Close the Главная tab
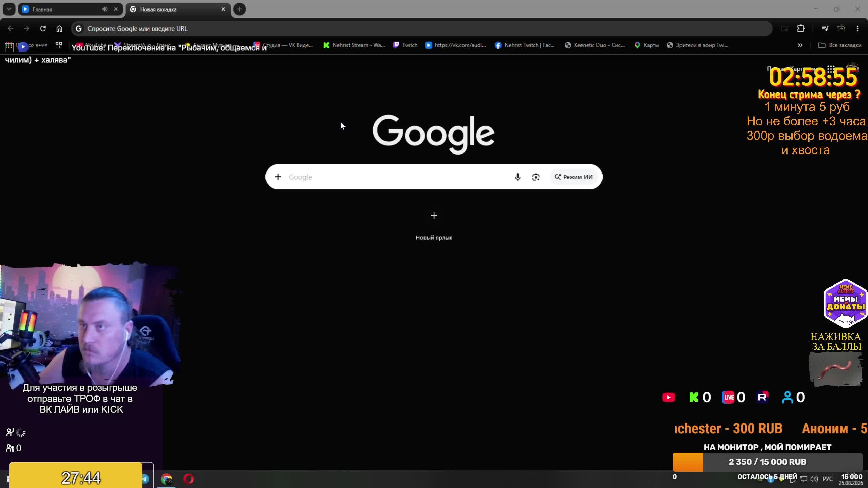The width and height of the screenshot is (868, 488). (116, 9)
